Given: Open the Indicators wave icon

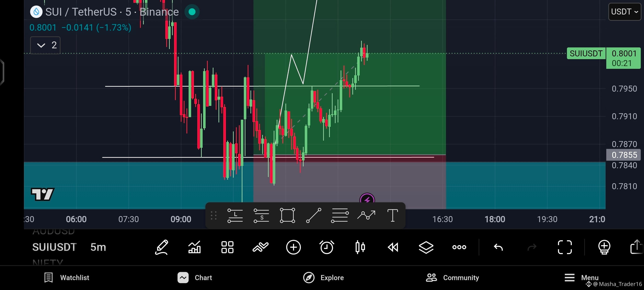Looking at the screenshot, I should coord(260,247).
